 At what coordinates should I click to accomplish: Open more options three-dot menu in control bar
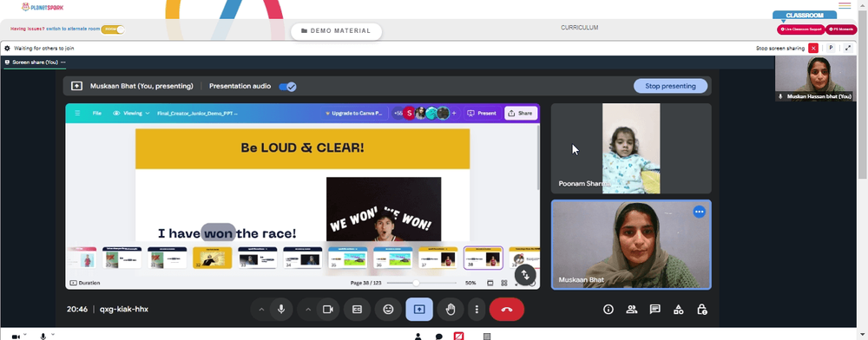(476, 309)
